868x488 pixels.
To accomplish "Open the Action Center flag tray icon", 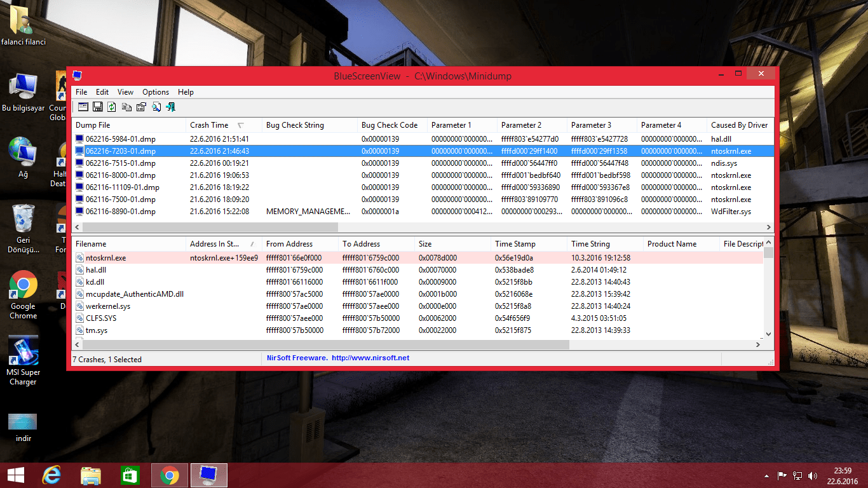I will [782, 475].
